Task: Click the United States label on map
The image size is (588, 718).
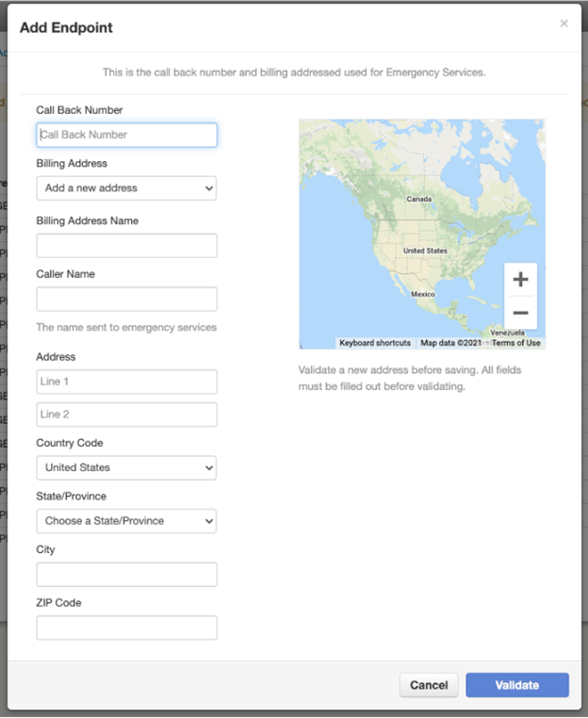Action: (425, 252)
